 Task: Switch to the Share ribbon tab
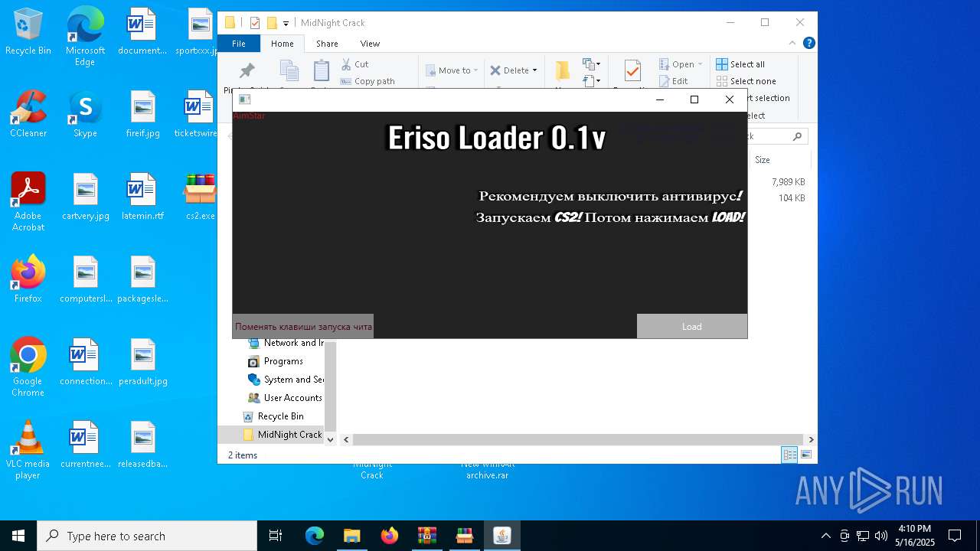point(327,44)
